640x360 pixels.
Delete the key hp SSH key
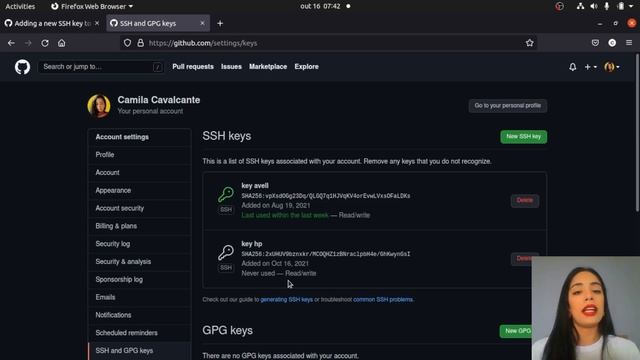pos(521,258)
